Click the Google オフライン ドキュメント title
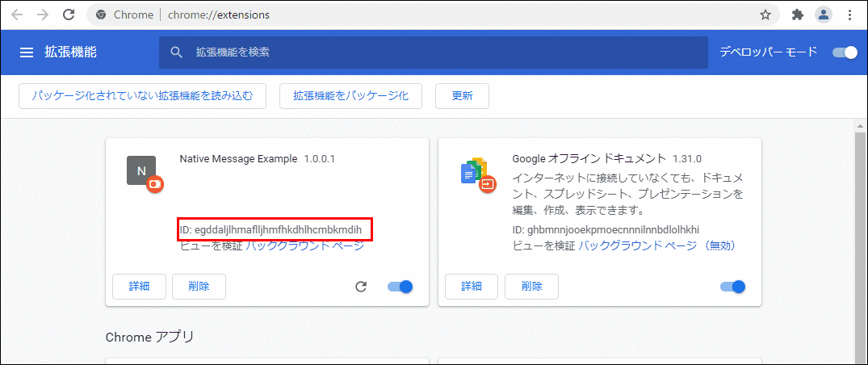 pos(589,159)
